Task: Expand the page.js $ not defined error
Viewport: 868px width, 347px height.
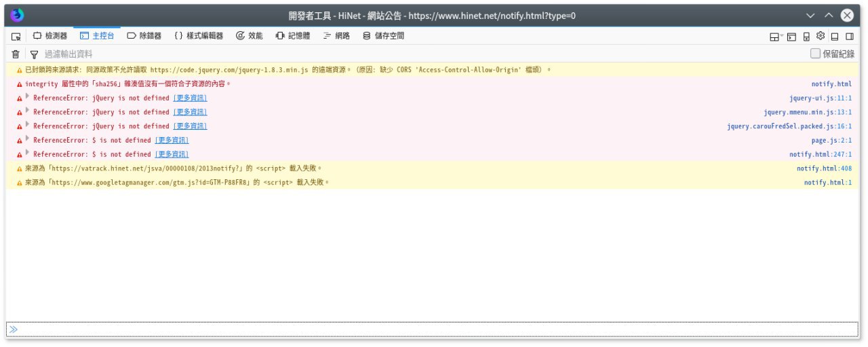Action: (x=28, y=140)
